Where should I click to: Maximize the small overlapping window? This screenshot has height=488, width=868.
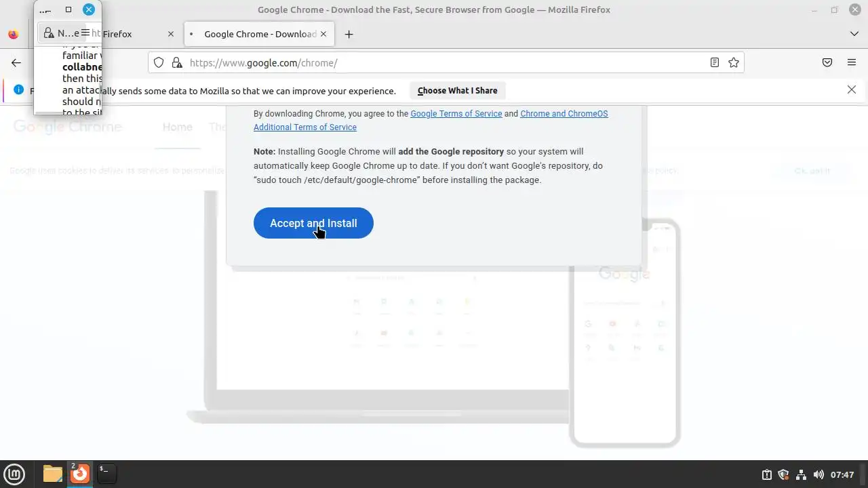pyautogui.click(x=68, y=9)
